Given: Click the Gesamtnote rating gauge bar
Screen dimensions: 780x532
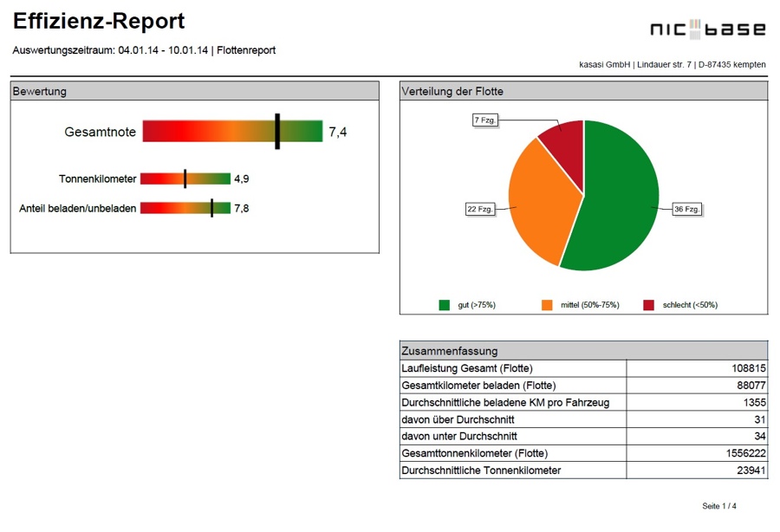Looking at the screenshot, I should [x=232, y=132].
